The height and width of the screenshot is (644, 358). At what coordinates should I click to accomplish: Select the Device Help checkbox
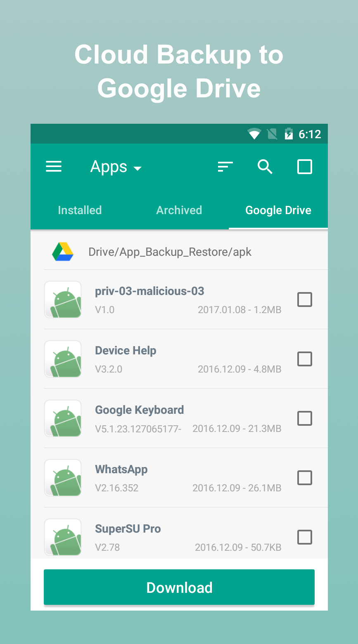point(305,359)
